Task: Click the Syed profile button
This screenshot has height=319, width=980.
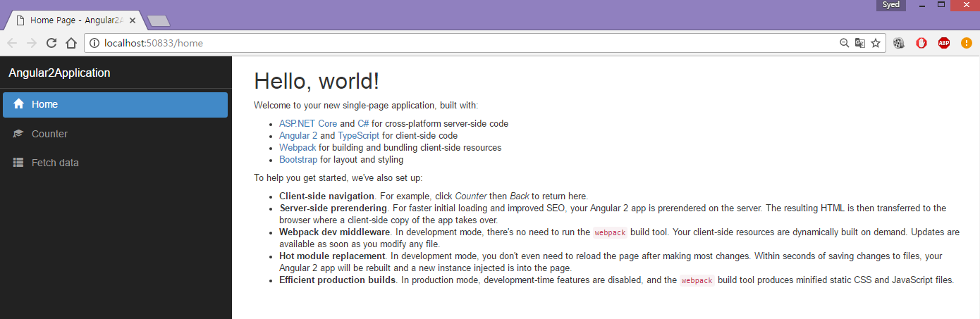Action: coord(891,5)
